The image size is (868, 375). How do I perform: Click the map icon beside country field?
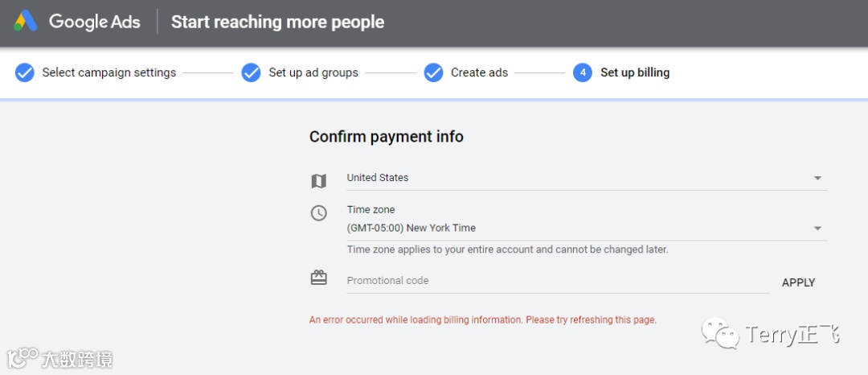coord(319,181)
